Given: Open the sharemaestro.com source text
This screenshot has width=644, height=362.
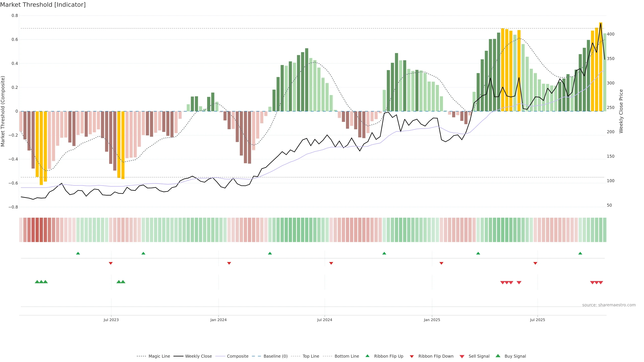Looking at the screenshot, I should 609,305.
